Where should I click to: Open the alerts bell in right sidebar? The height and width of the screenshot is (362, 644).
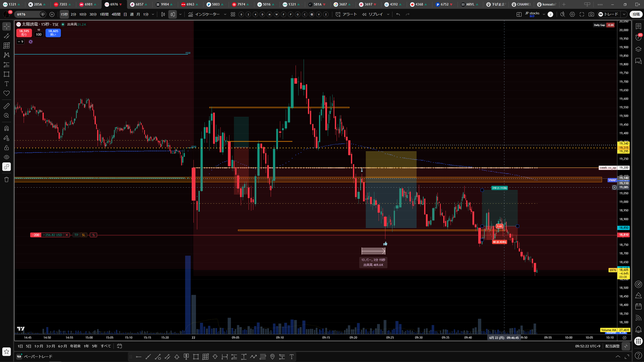point(638,329)
